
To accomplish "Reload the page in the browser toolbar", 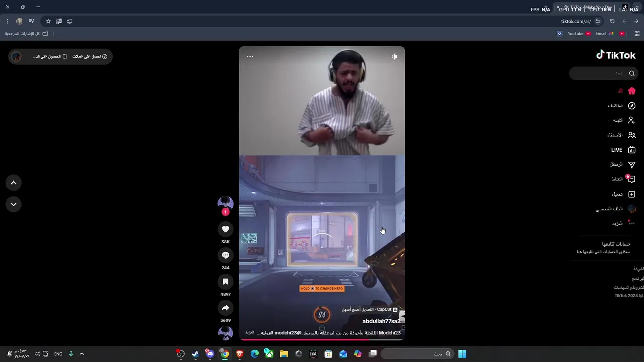I will [x=612, y=21].
